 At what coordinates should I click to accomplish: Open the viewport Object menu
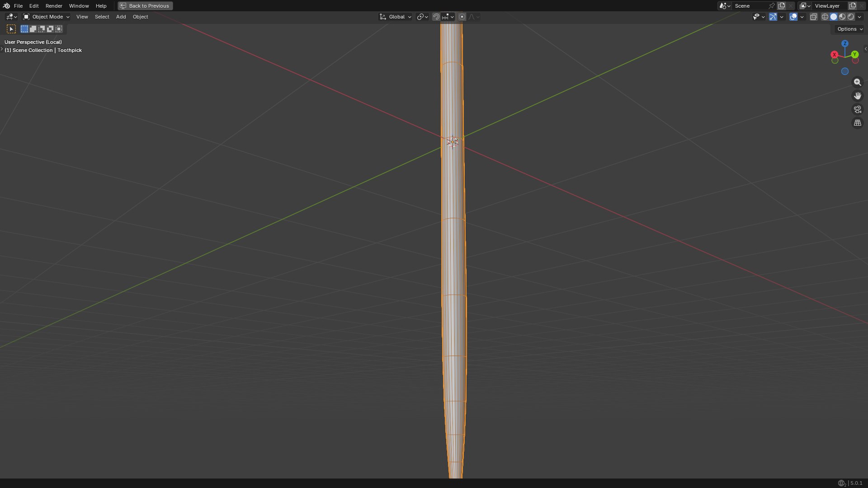coord(140,17)
